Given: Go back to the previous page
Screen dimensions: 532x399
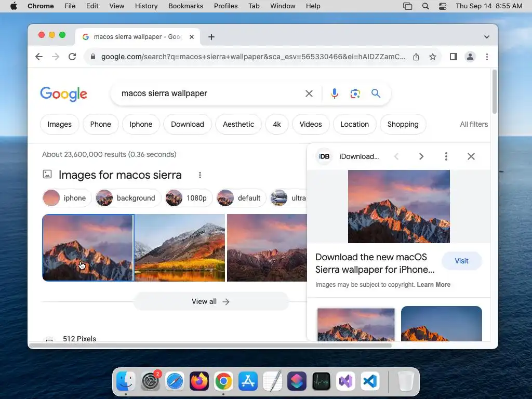Looking at the screenshot, I should coord(39,57).
